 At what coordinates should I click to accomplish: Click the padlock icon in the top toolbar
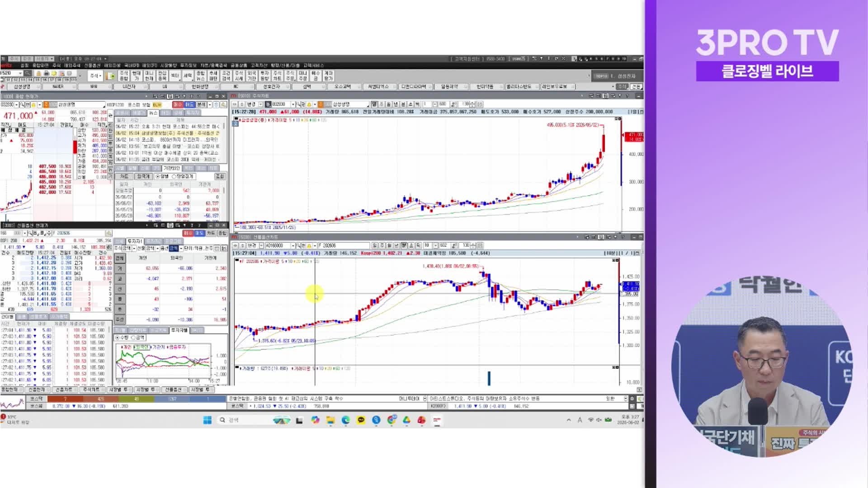pyautogui.click(x=39, y=73)
